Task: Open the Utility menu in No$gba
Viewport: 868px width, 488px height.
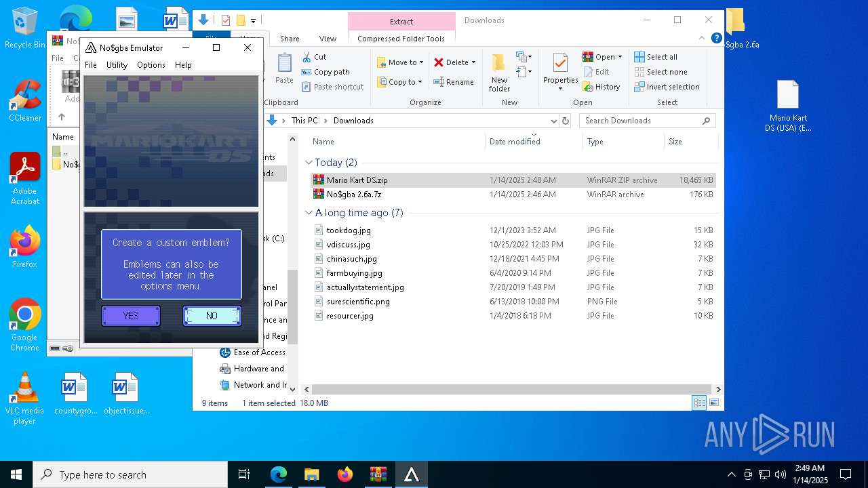Action: [117, 65]
